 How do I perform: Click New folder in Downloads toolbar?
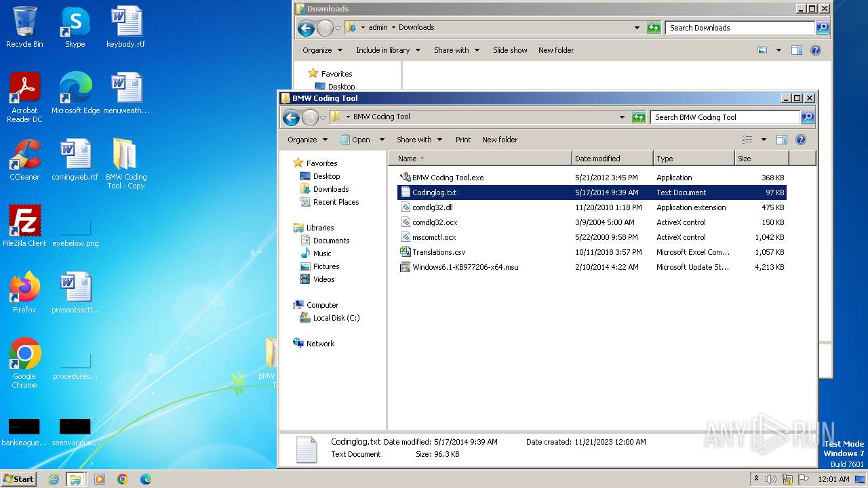point(556,50)
